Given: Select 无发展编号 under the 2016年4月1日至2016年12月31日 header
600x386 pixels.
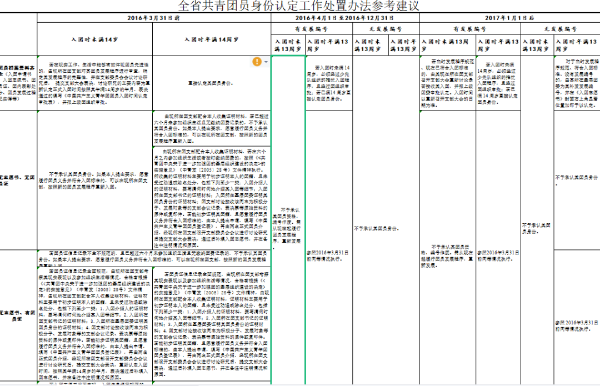Looking at the screenshot, I should click(x=386, y=29).
